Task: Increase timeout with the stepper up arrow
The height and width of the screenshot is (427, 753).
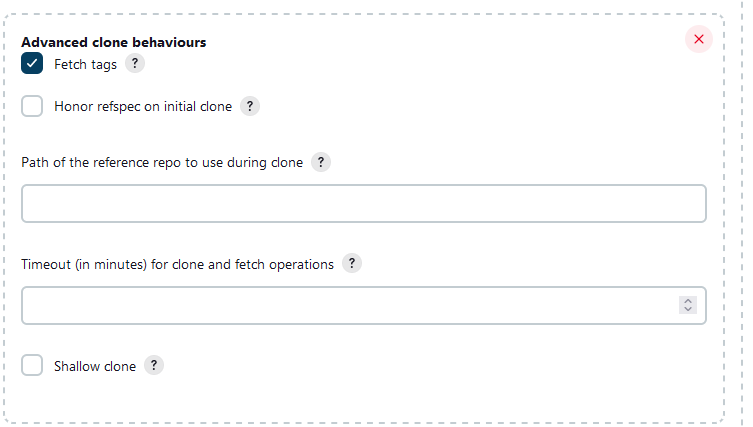Action: point(687,301)
